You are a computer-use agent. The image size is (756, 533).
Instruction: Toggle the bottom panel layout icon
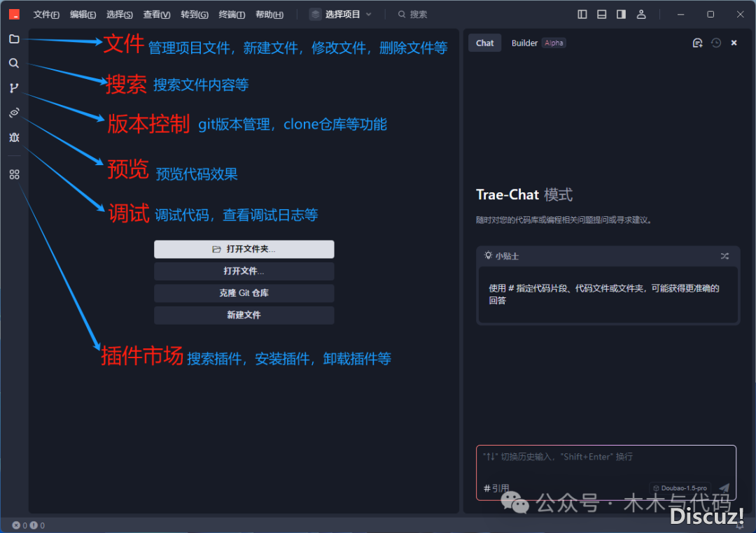pos(601,15)
